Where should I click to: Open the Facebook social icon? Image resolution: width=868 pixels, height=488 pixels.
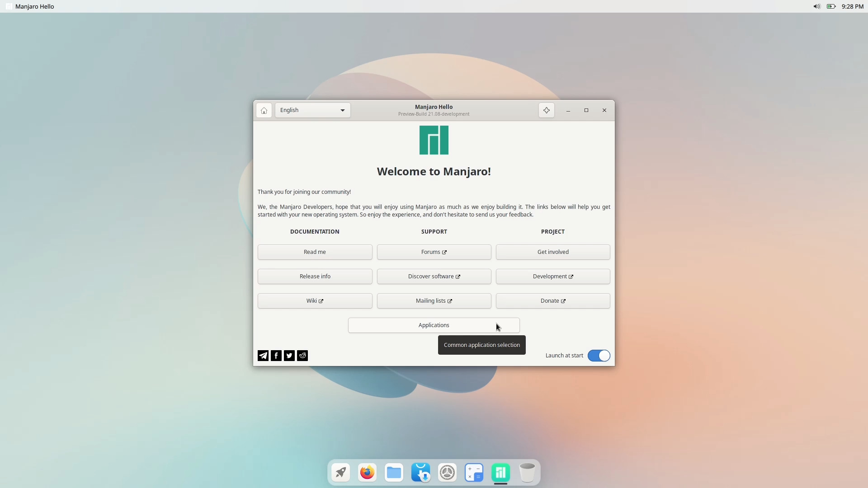pyautogui.click(x=276, y=356)
